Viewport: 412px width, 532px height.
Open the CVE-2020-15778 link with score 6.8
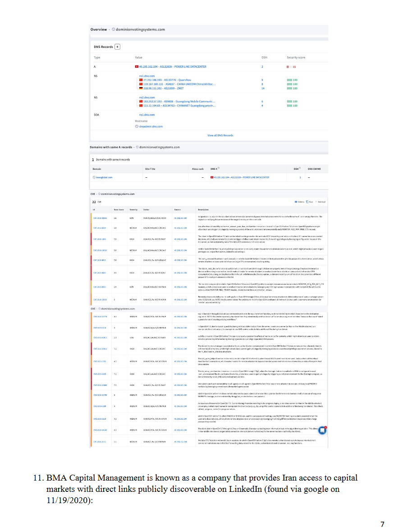click(100, 317)
